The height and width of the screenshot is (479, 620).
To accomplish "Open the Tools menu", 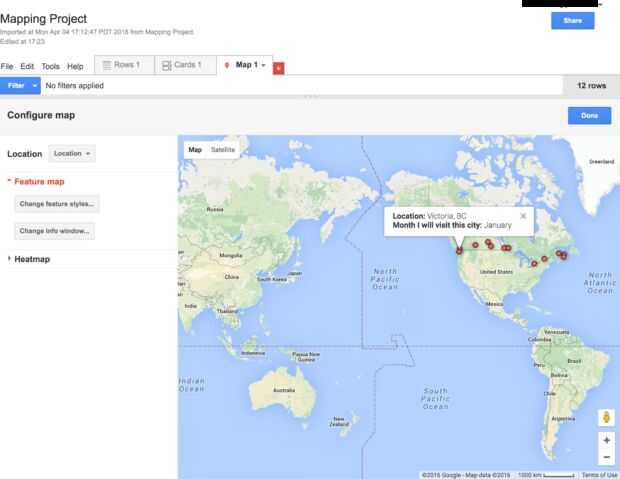I will (51, 66).
